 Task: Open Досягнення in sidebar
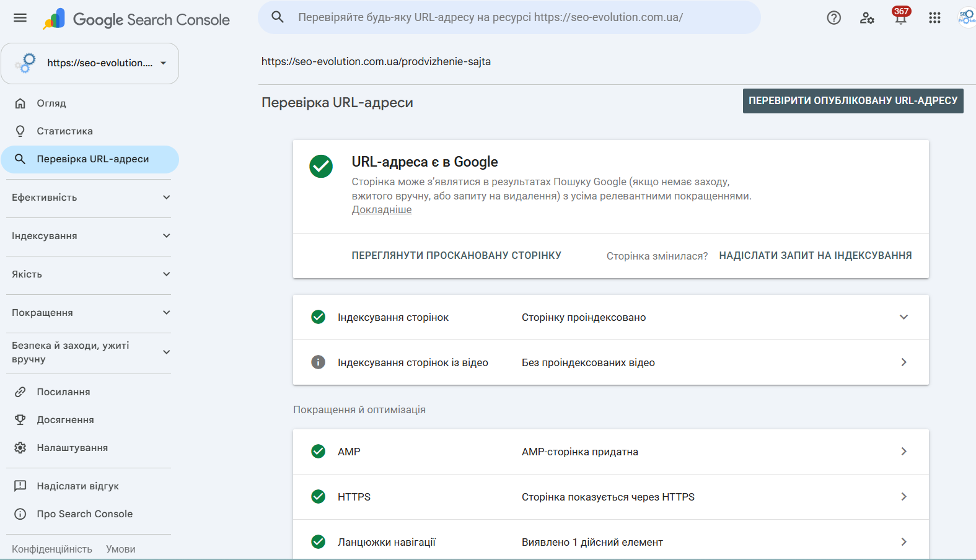(90, 420)
